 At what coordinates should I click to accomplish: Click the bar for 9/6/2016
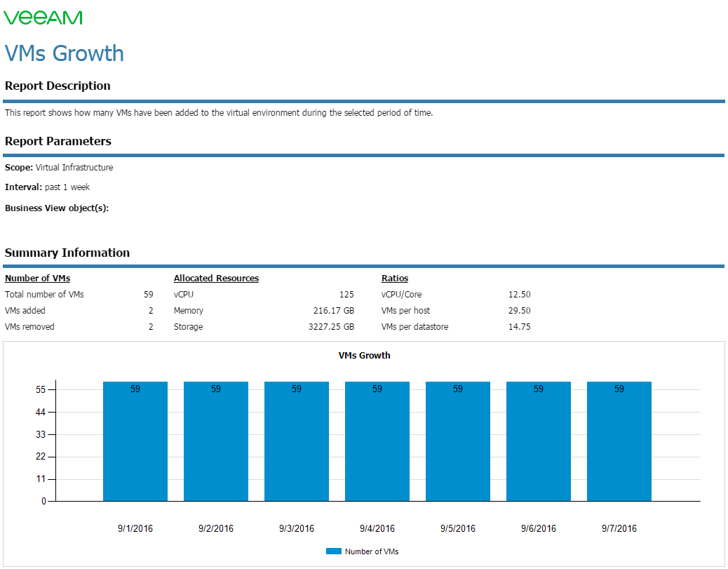pos(539,441)
